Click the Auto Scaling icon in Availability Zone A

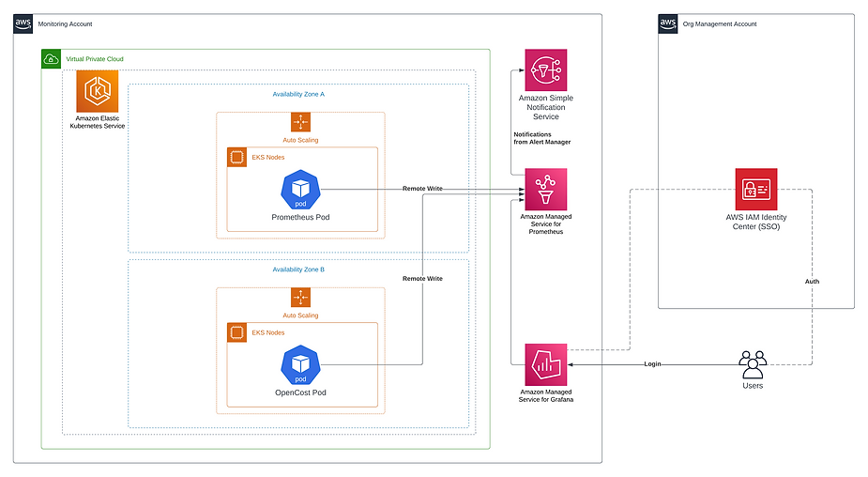point(300,122)
